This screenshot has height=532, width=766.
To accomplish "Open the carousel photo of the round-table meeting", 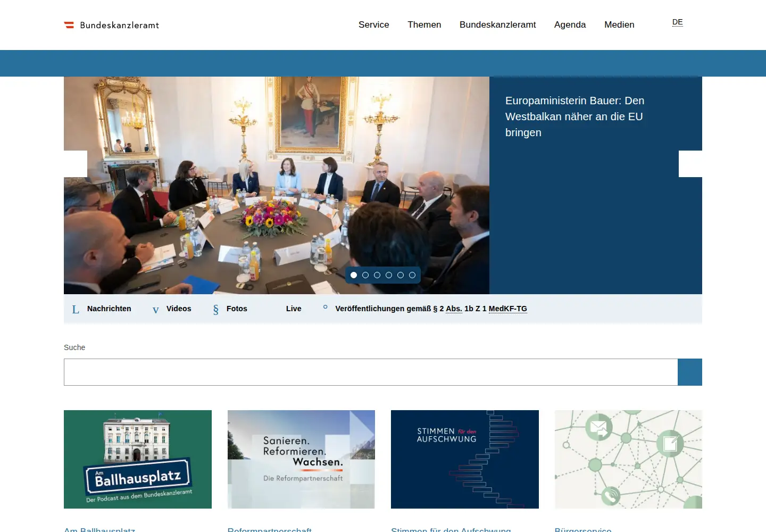I will [x=277, y=185].
